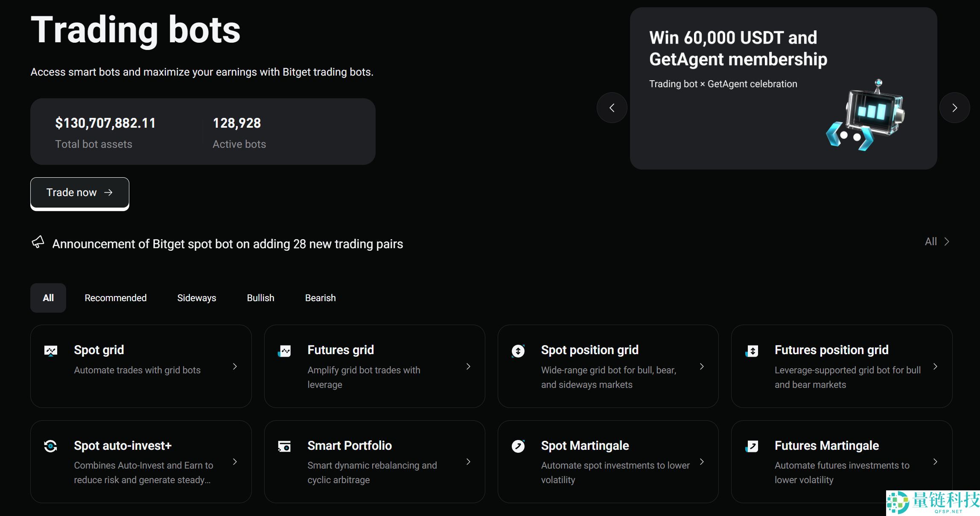The height and width of the screenshot is (516, 980).
Task: Select the Spot auto-invest+ icon
Action: [51, 446]
